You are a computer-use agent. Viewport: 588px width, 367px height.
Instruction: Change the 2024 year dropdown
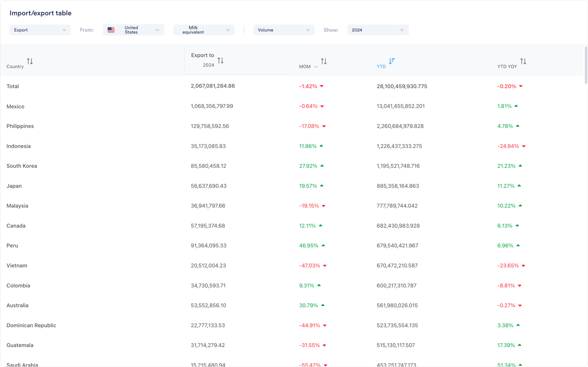point(378,30)
